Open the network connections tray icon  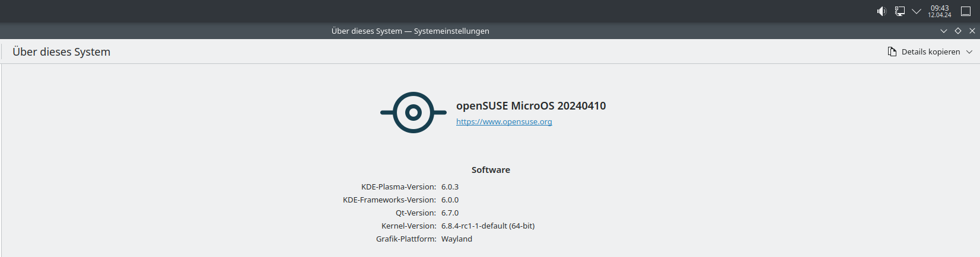pyautogui.click(x=900, y=11)
